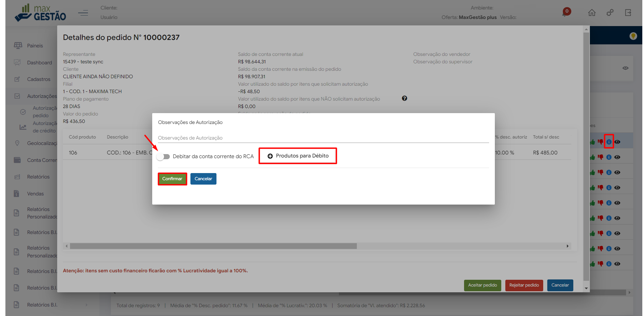Open the notifications bell with the 0 badge
The width and height of the screenshot is (644, 316).
click(x=567, y=12)
